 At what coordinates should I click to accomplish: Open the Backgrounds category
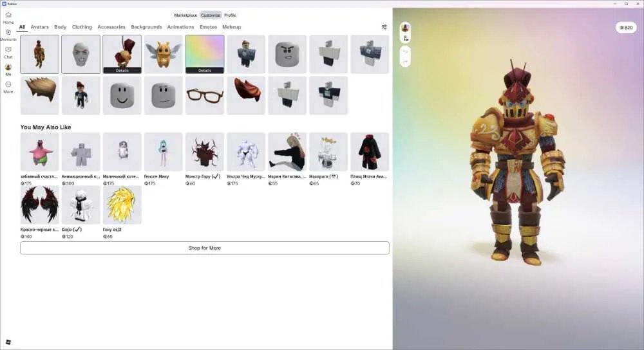coord(146,26)
